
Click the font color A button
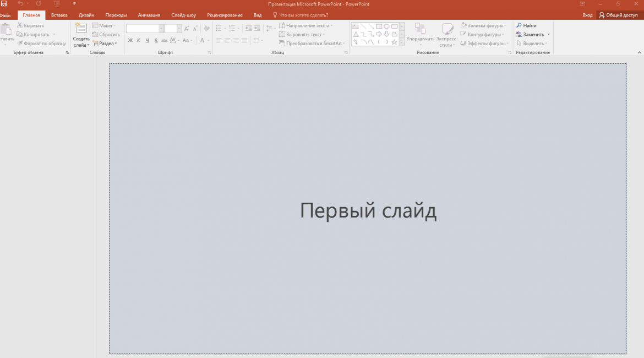(202, 40)
